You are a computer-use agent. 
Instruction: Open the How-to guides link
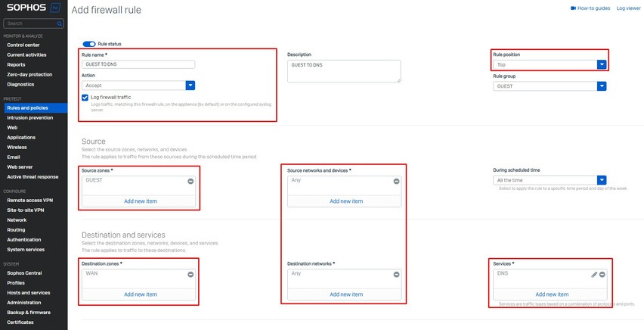[594, 8]
